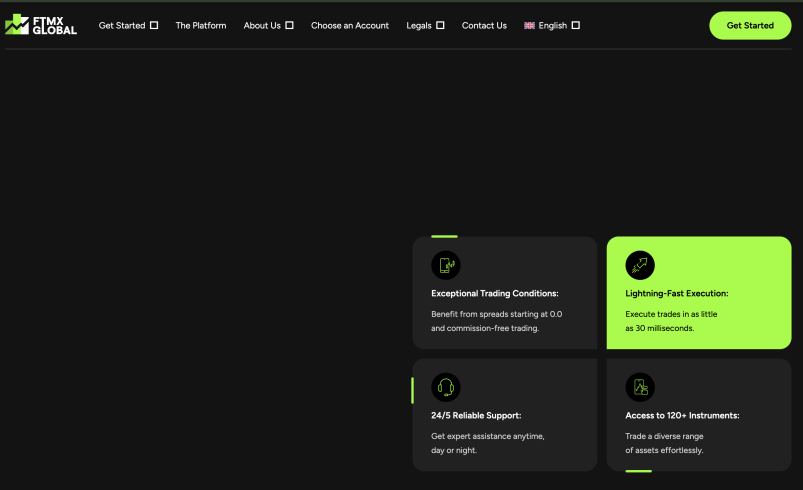Click the green accent bar above first card
This screenshot has height=490, width=803.
tap(444, 236)
